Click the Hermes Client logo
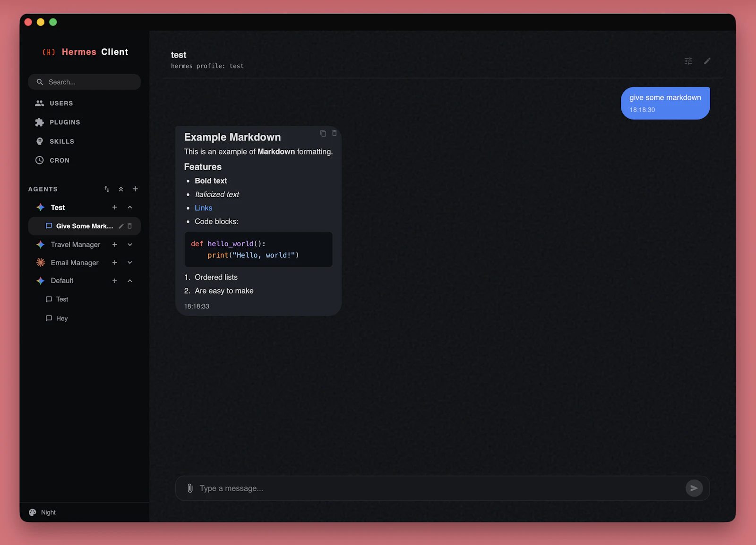 (85, 52)
